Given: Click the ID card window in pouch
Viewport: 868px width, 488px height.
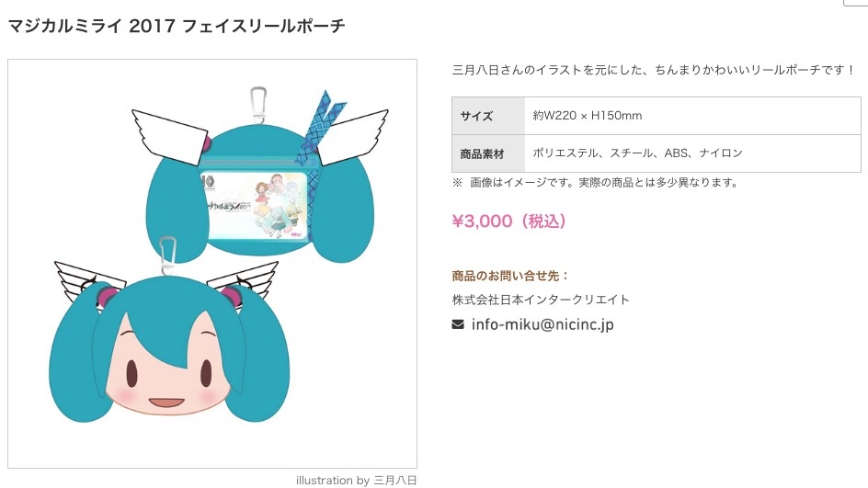Looking at the screenshot, I should pyautogui.click(x=254, y=205).
